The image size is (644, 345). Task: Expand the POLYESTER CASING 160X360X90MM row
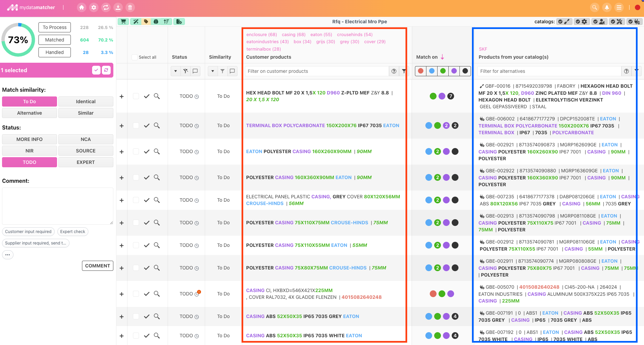[x=122, y=178]
